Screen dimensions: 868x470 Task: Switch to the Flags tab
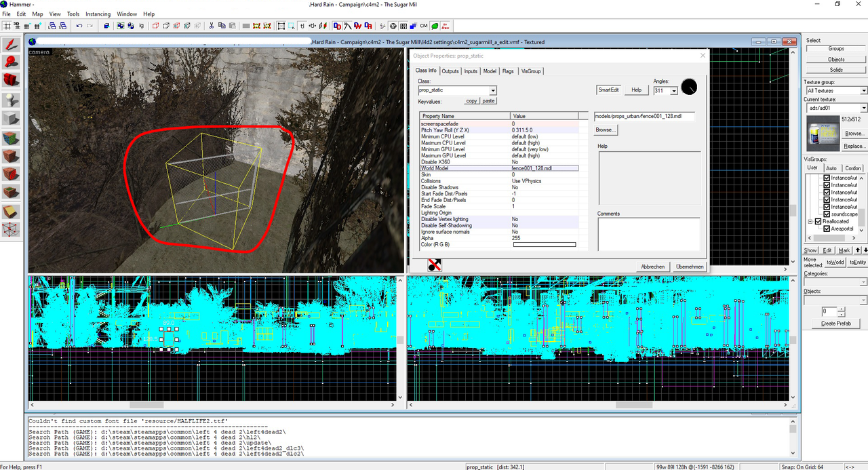click(x=508, y=71)
